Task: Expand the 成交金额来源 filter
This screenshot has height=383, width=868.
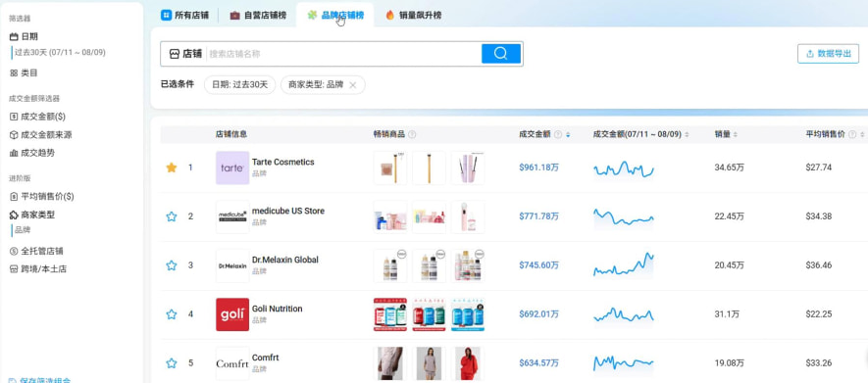Action: pyautogui.click(x=40, y=135)
